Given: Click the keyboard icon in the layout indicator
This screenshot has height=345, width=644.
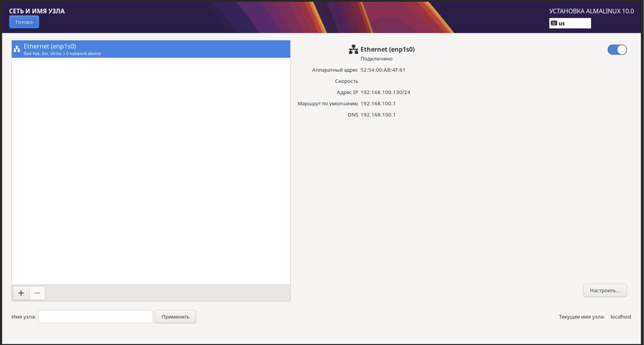Looking at the screenshot, I should point(554,23).
